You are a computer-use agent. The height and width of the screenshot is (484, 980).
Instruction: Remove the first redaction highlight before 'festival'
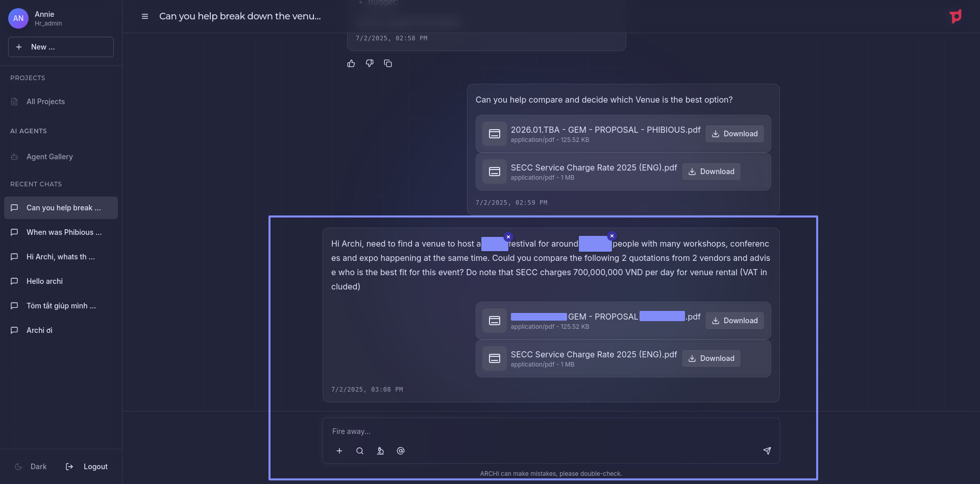(x=508, y=237)
